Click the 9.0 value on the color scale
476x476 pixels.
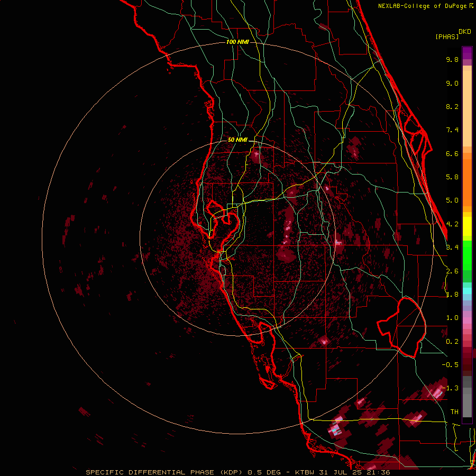[452, 83]
